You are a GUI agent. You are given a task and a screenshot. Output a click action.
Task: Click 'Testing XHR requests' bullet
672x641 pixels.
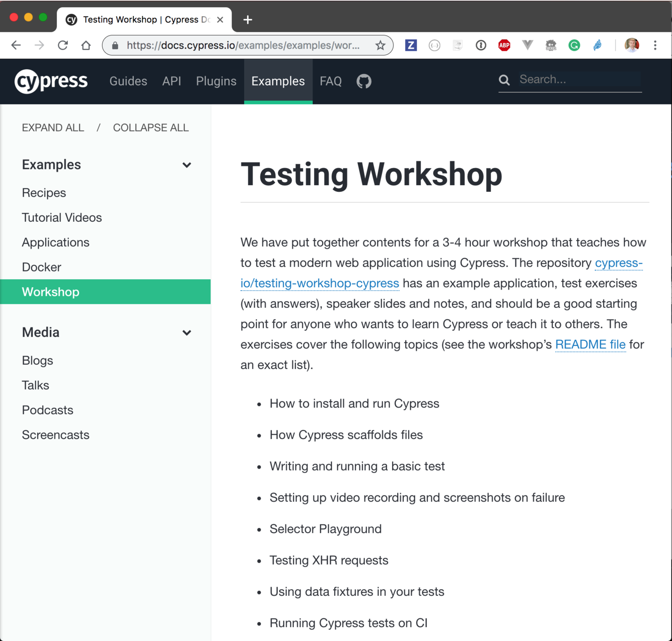pyautogui.click(x=329, y=560)
